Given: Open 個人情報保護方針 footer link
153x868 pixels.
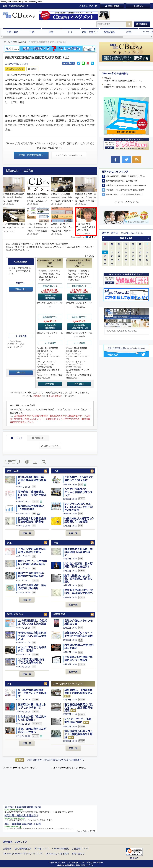Looking at the screenshot, I should (x=23, y=849).
